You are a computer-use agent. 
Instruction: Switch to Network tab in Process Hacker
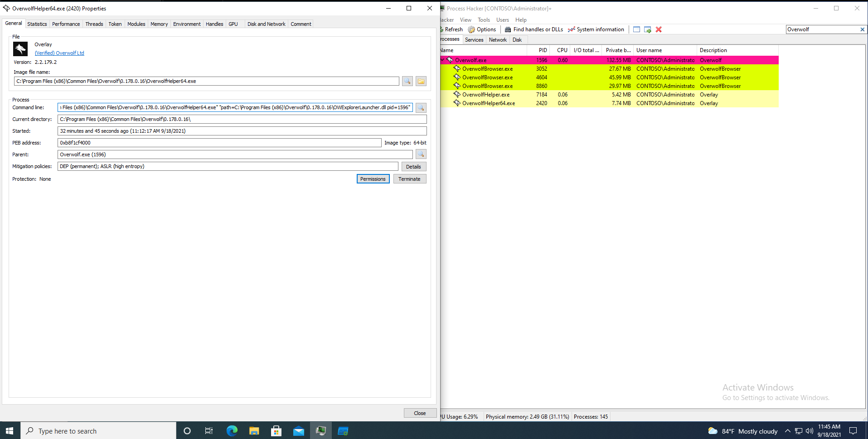click(x=498, y=40)
